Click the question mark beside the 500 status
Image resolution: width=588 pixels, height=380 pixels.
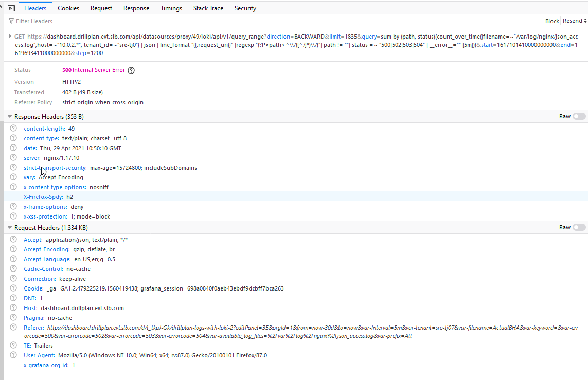pos(131,70)
